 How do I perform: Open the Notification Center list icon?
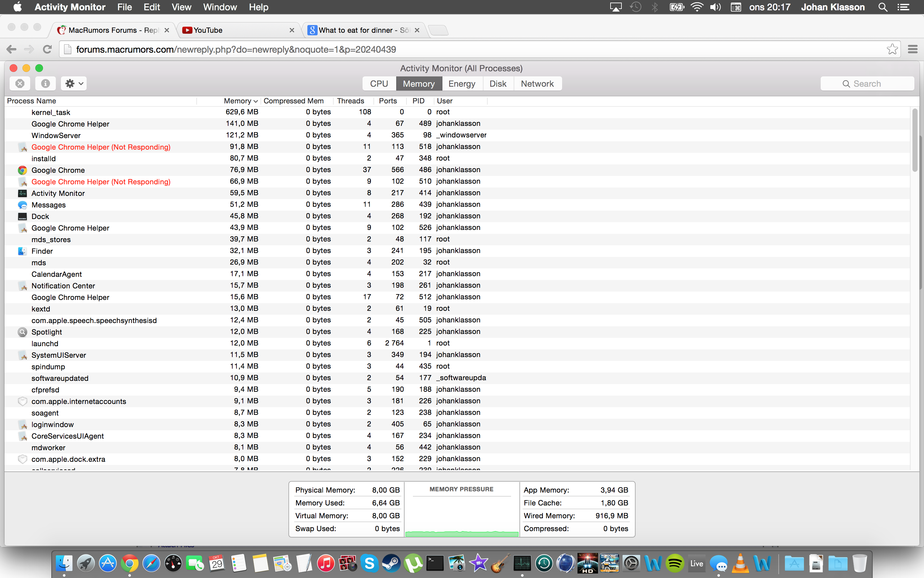[x=903, y=7]
